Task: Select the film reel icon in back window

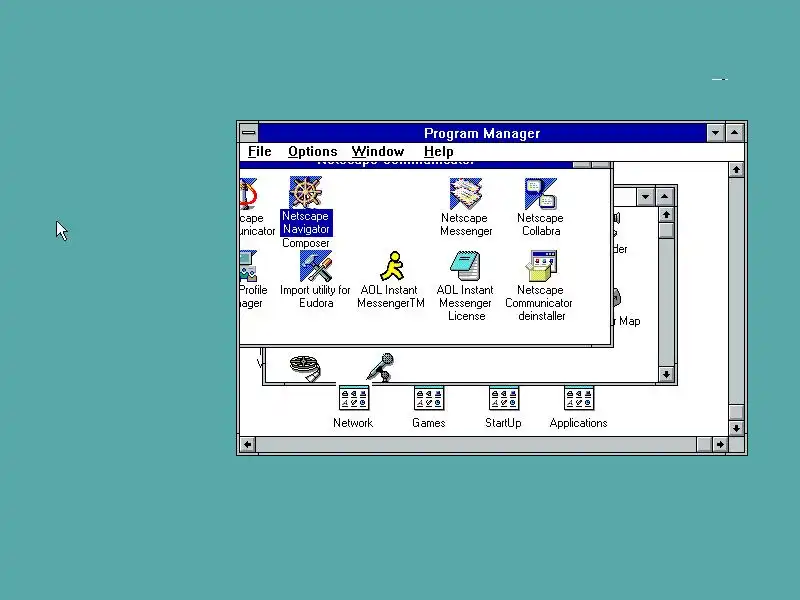Action: (x=305, y=368)
